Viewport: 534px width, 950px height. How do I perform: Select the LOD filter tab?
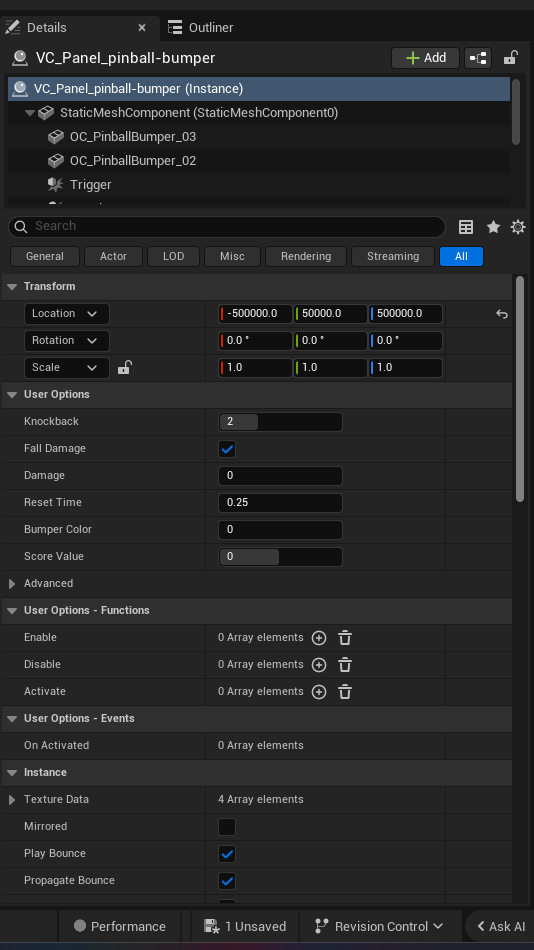coord(173,256)
